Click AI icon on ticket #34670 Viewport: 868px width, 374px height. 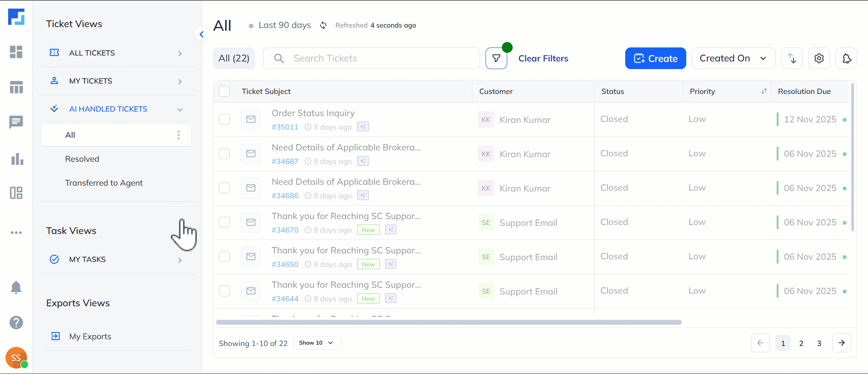391,229
